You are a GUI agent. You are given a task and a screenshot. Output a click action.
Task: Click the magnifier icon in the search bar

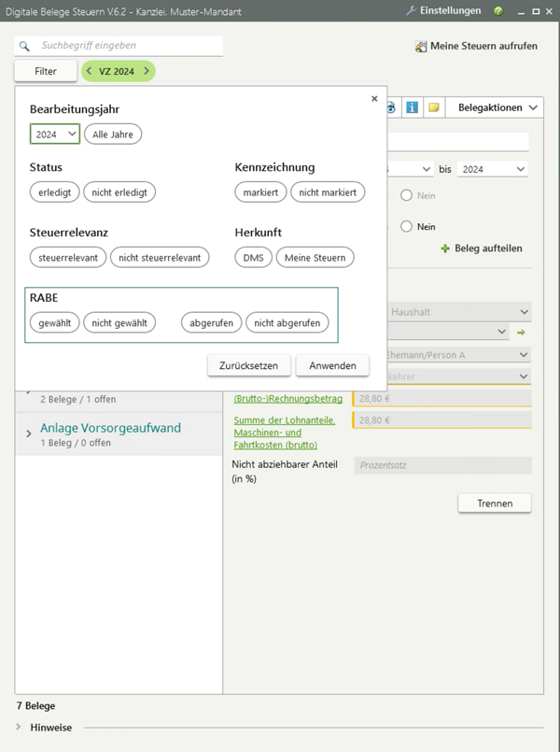tap(23, 44)
